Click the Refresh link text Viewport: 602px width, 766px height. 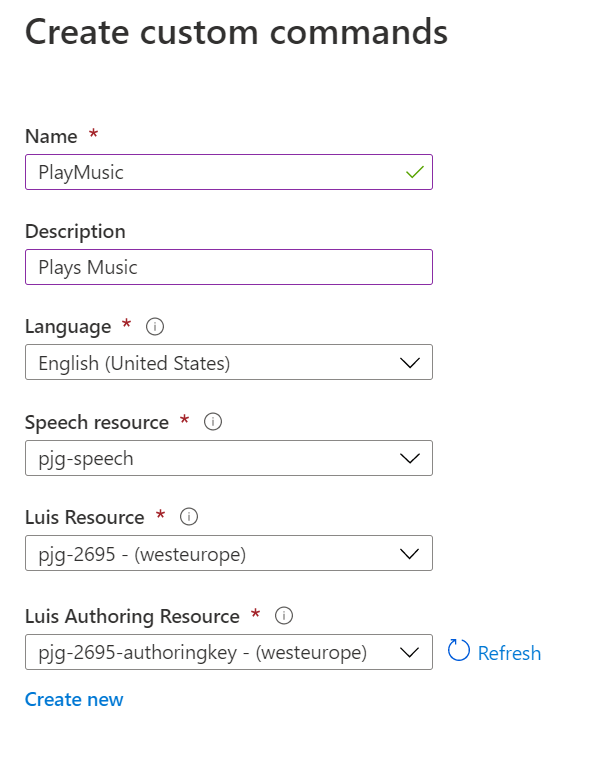(x=509, y=653)
